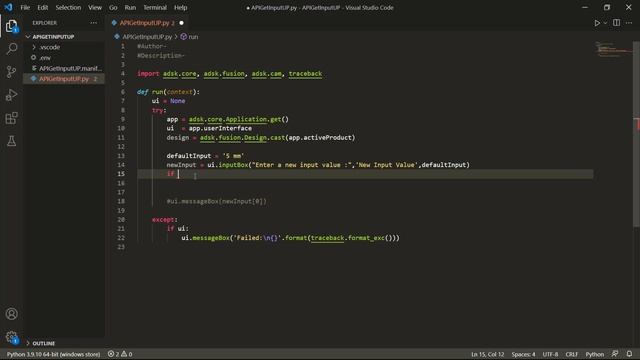Place cursor on line 15 after 'if'
Screen dimensions: 640x360
point(178,174)
